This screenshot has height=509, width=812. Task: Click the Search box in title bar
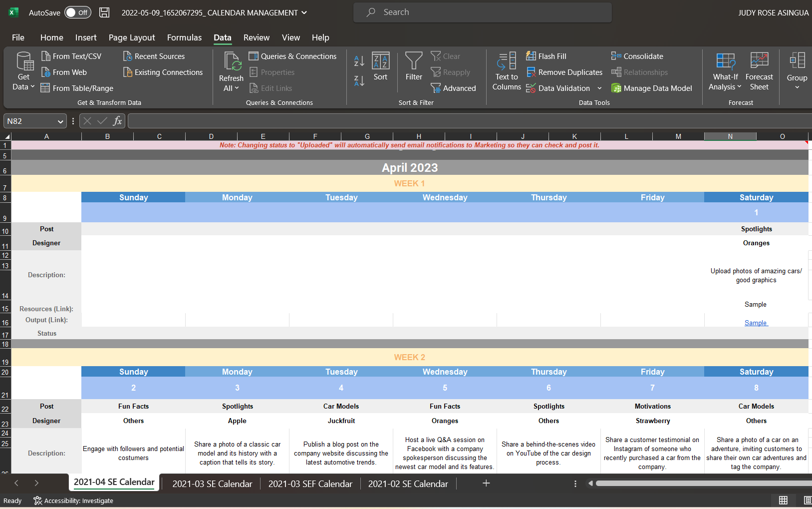(483, 12)
